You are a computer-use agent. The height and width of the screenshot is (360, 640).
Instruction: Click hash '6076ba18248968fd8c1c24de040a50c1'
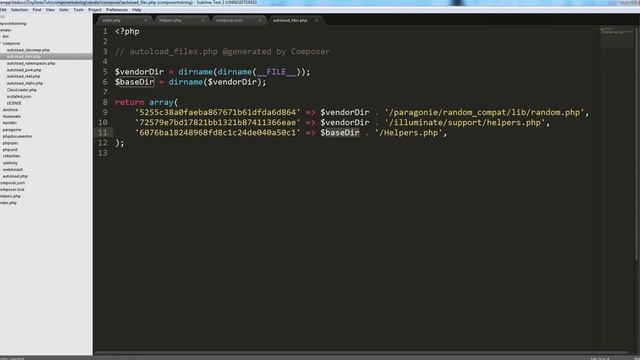point(218,133)
